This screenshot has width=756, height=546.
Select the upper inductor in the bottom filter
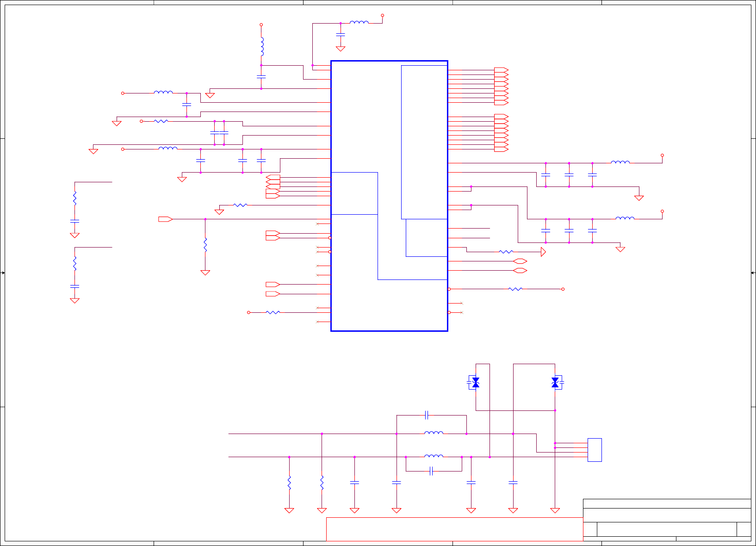point(434,433)
